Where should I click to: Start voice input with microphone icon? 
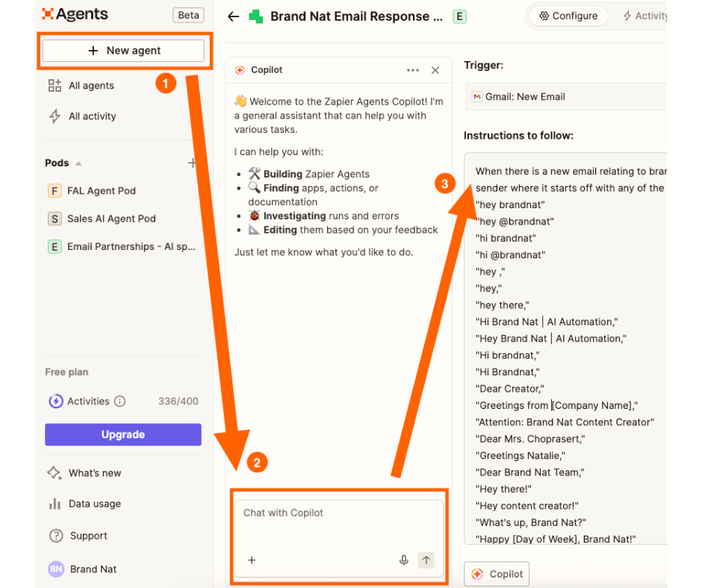pos(403,560)
